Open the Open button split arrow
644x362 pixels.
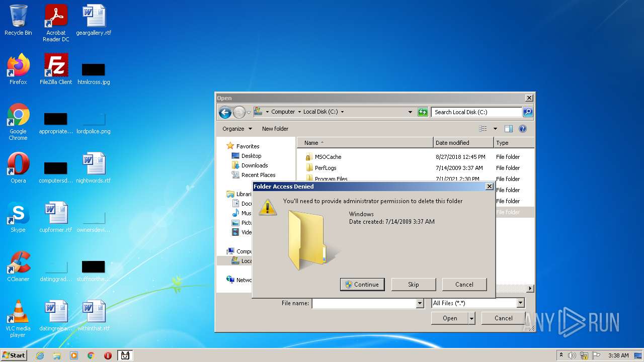(471, 318)
